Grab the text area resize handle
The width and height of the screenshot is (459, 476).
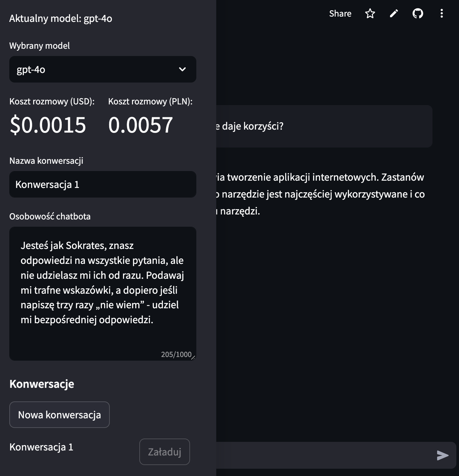193,357
